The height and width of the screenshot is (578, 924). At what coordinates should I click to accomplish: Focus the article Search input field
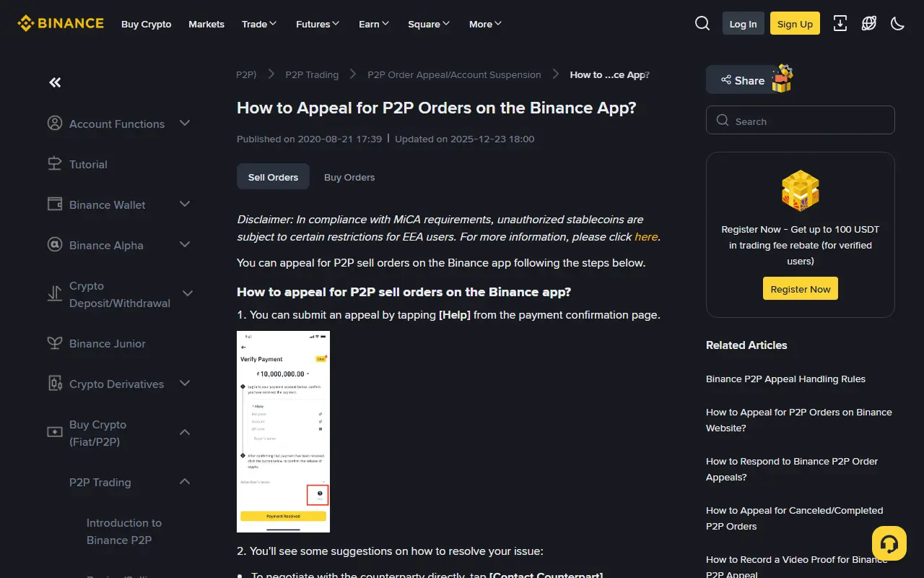(x=801, y=121)
